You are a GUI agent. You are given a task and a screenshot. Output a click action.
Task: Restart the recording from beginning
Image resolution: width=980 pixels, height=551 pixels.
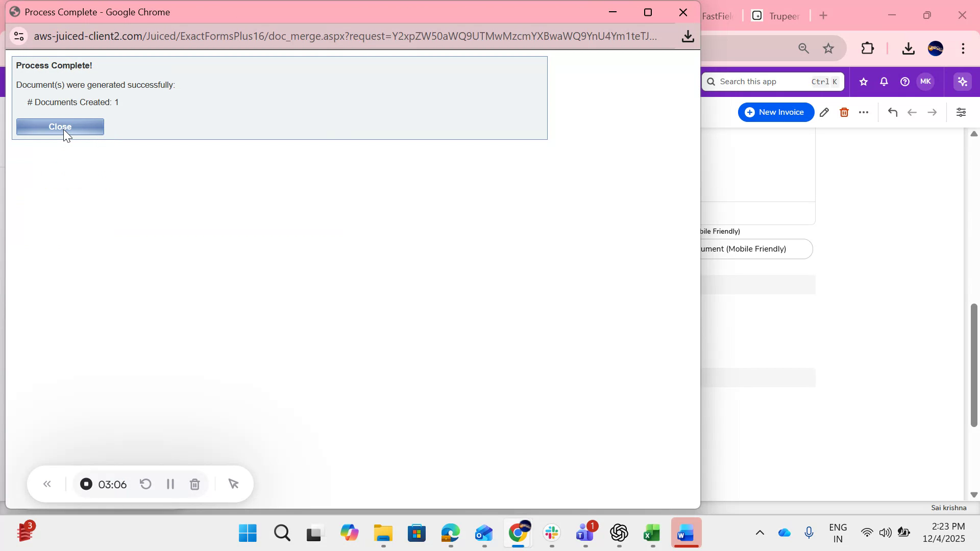pos(145,484)
